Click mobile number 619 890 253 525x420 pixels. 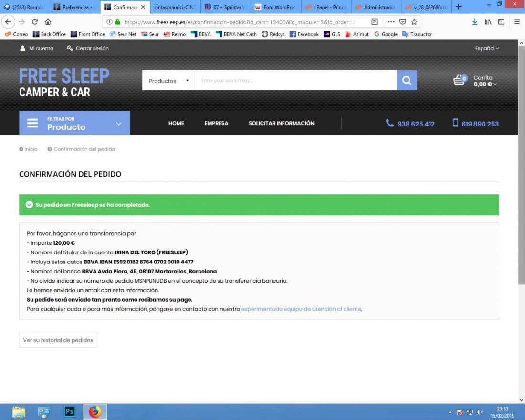(475, 124)
